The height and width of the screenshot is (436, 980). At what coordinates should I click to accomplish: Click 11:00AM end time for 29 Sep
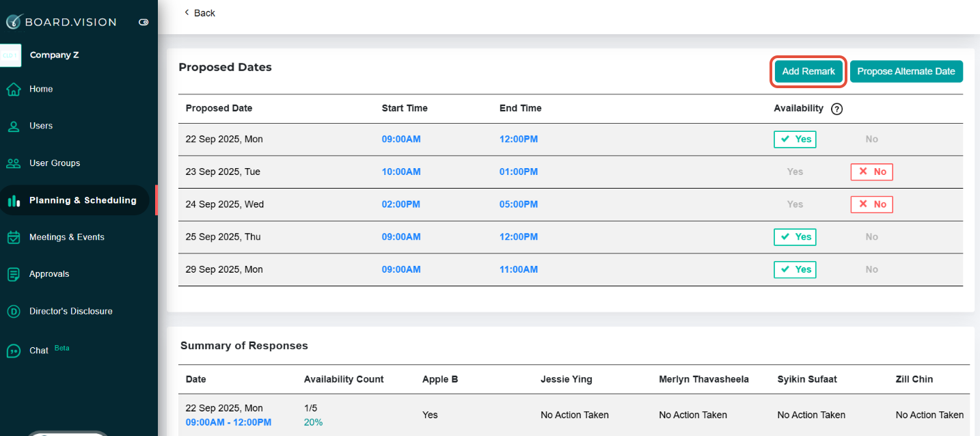tap(519, 269)
